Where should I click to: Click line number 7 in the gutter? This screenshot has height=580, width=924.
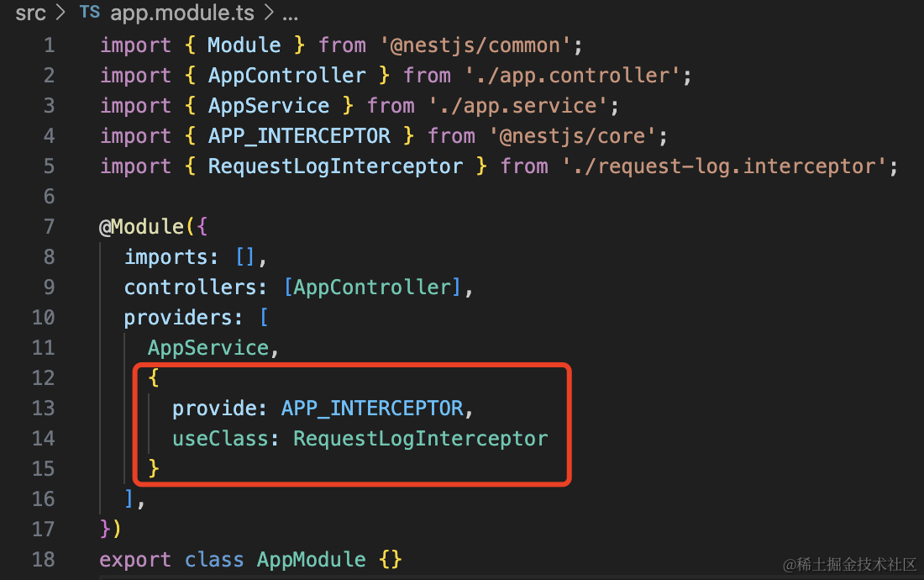48,227
